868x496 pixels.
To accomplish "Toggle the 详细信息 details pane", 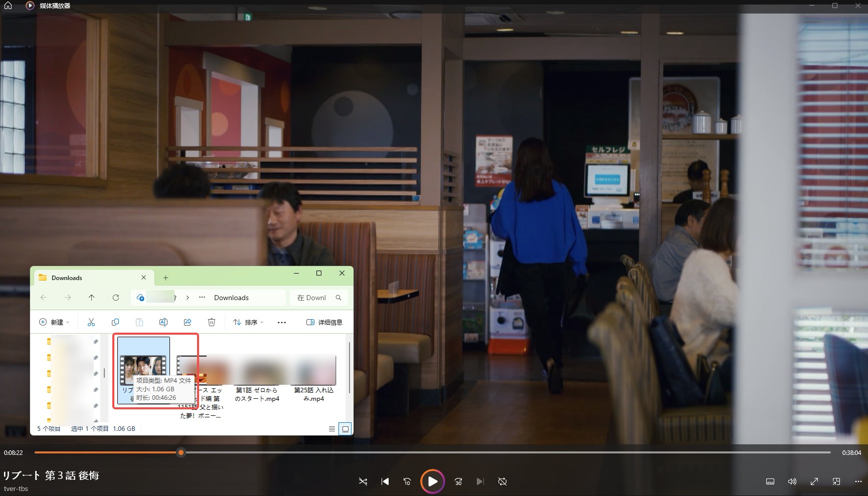I will (x=324, y=322).
